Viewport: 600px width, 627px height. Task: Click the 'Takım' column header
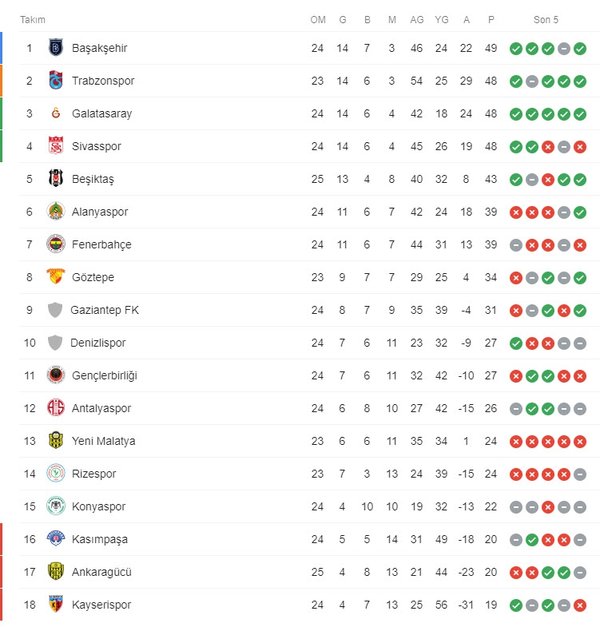point(32,20)
